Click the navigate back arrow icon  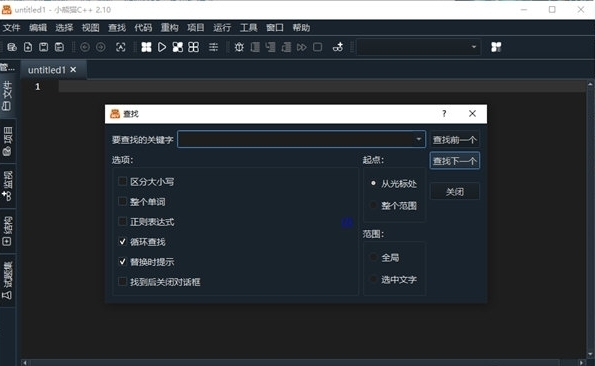coord(85,47)
